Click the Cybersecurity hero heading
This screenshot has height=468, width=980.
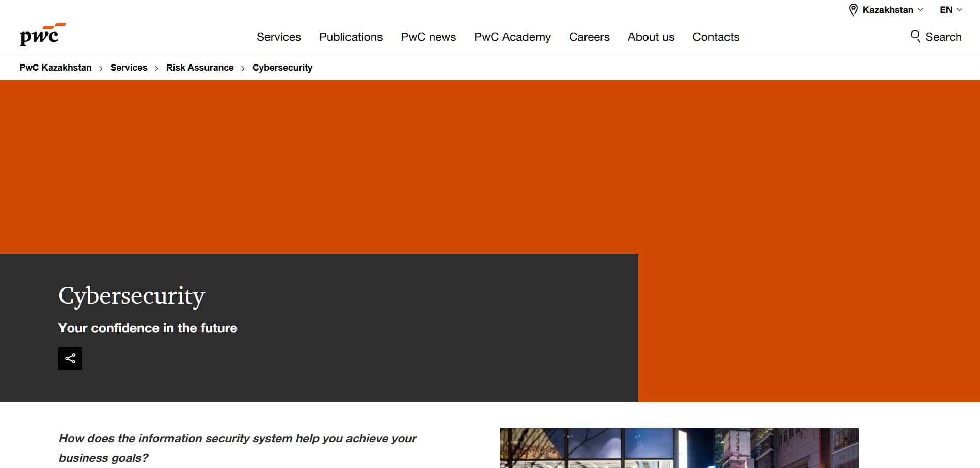click(x=132, y=296)
